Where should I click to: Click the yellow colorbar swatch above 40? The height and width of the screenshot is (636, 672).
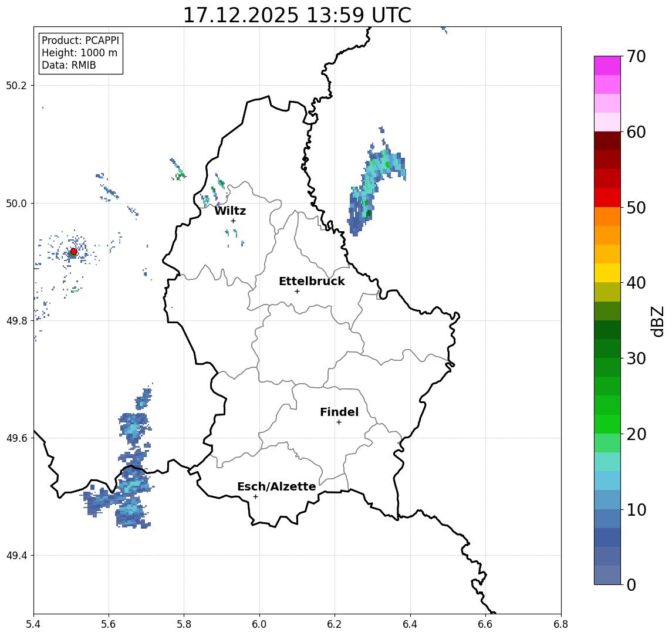click(x=607, y=273)
